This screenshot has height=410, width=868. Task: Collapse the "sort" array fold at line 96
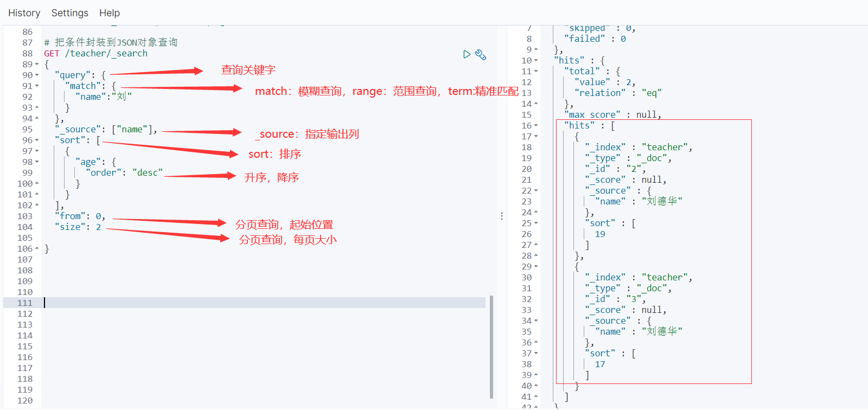pos(37,140)
